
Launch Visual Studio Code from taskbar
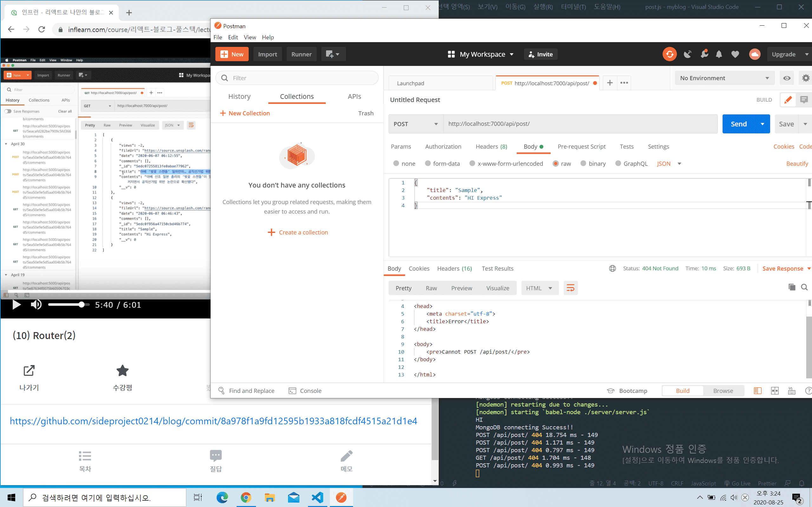point(317,497)
